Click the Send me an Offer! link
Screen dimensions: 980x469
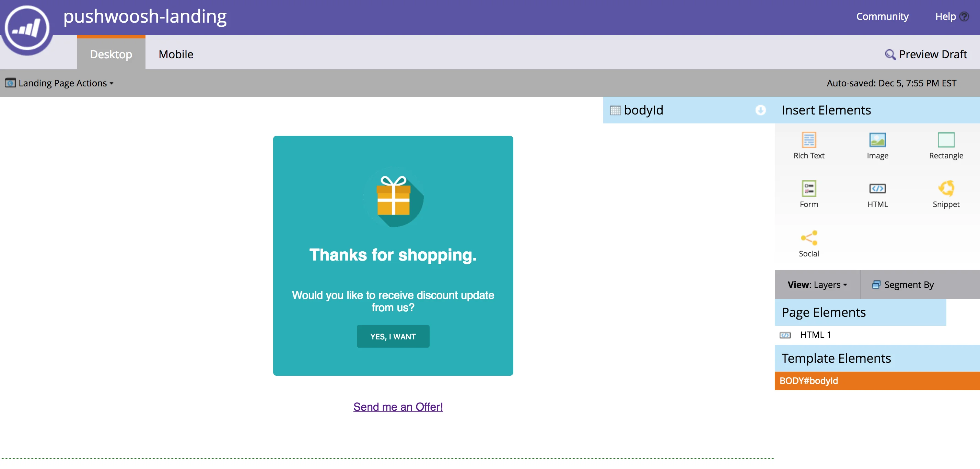[398, 407]
